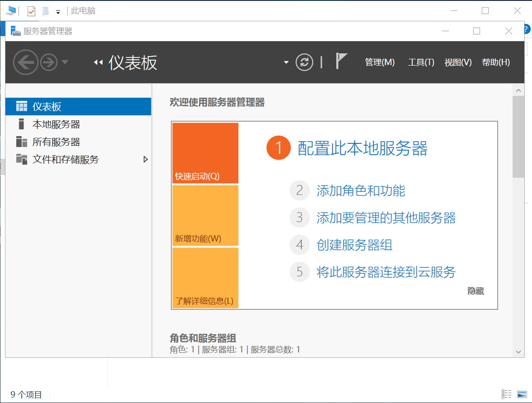Open the 快速启动(Q) tile

point(205,153)
